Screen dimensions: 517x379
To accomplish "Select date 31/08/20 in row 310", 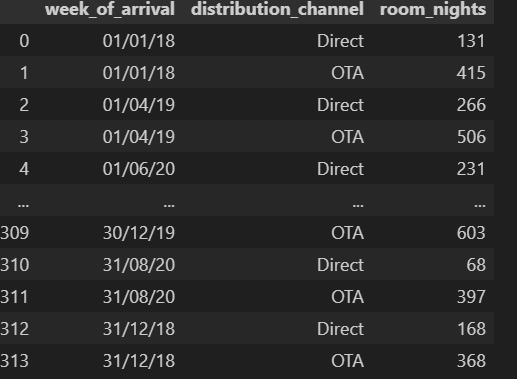I will point(139,265).
